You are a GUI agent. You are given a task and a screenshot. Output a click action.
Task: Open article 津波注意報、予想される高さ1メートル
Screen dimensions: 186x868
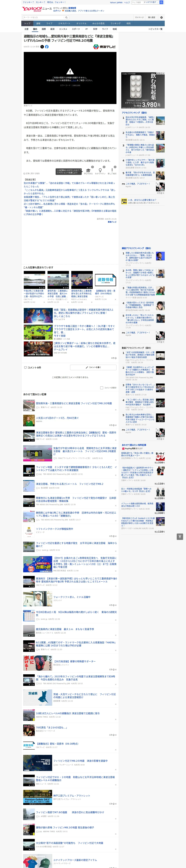[x=70, y=484]
